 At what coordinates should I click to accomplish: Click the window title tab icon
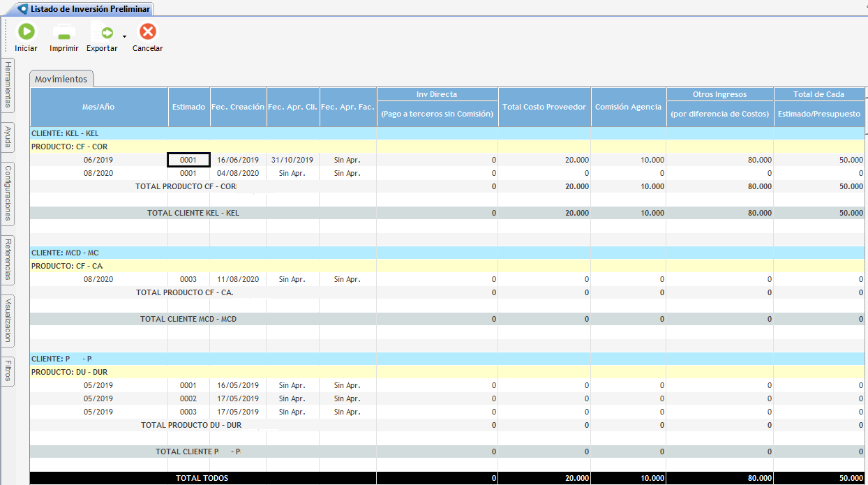(22, 9)
